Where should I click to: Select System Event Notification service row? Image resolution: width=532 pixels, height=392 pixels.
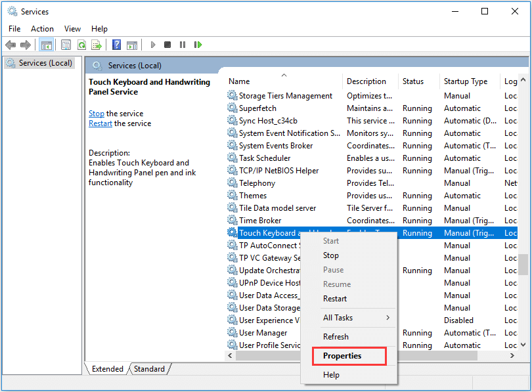pyautogui.click(x=372, y=133)
